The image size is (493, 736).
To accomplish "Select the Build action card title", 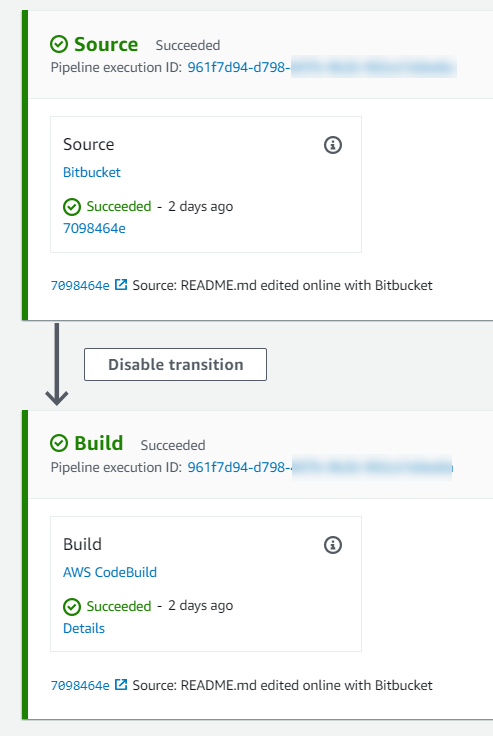I will point(82,544).
